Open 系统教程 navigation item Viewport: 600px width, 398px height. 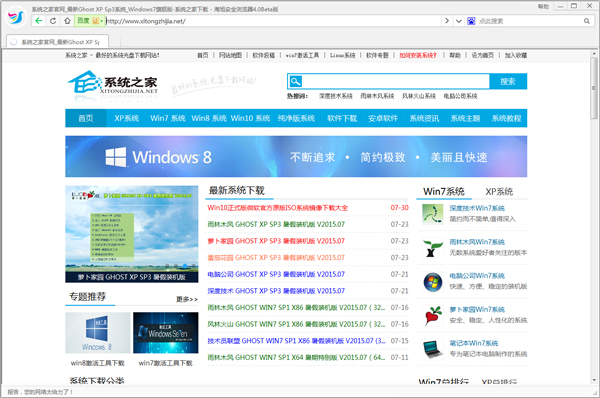tap(506, 118)
